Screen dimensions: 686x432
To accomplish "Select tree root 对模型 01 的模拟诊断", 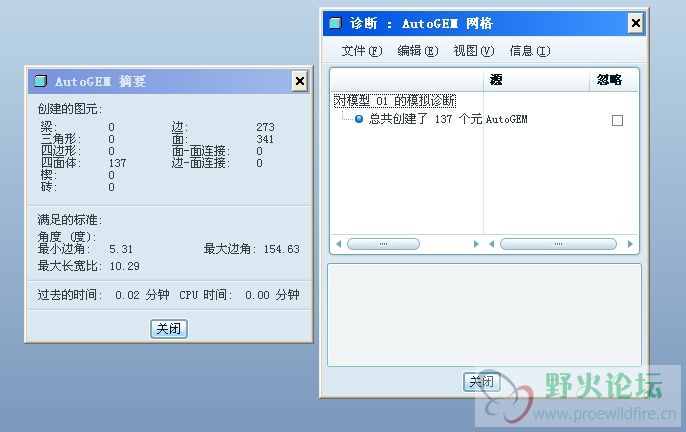I will click(x=395, y=101).
